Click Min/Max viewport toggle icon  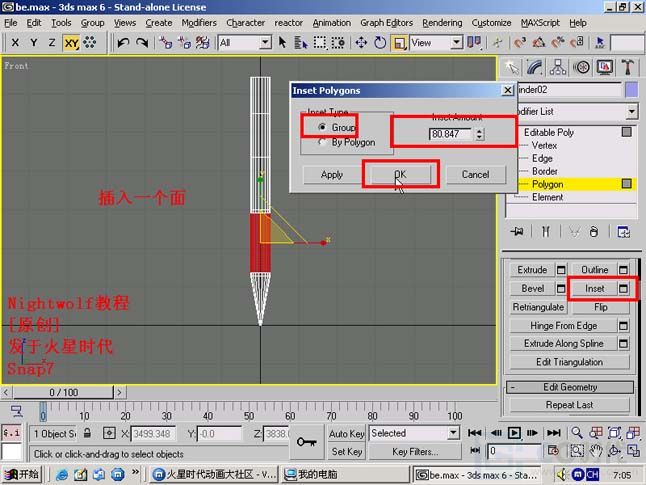633,451
